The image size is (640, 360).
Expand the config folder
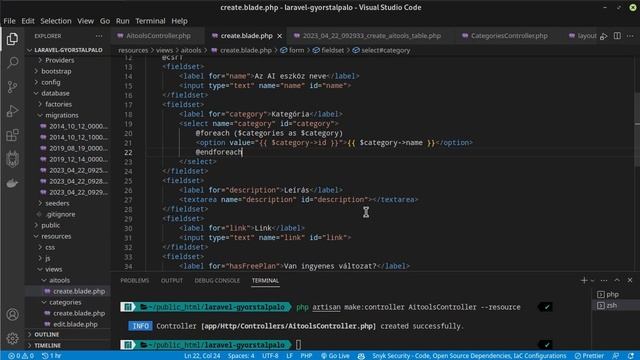click(51, 82)
